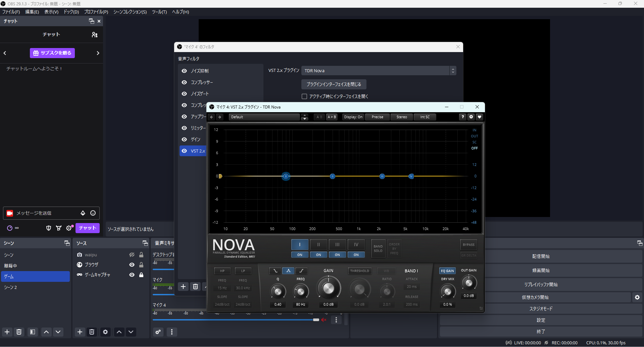The width and height of the screenshot is (644, 347).
Task: Open chat settings gear icon
Action: pos(69,228)
